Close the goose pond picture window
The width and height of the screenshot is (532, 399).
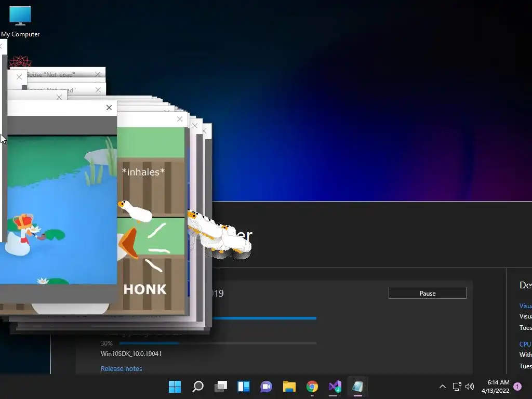[x=109, y=108]
